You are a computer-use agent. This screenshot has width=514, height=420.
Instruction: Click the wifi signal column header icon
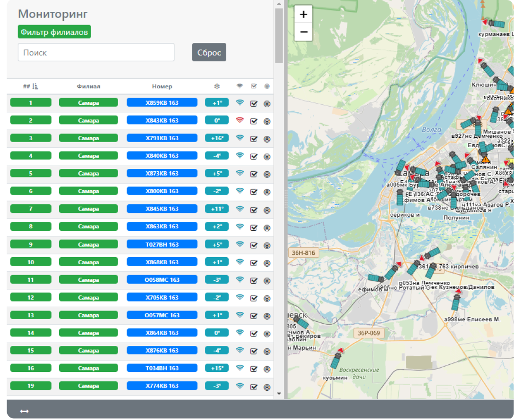(x=240, y=86)
